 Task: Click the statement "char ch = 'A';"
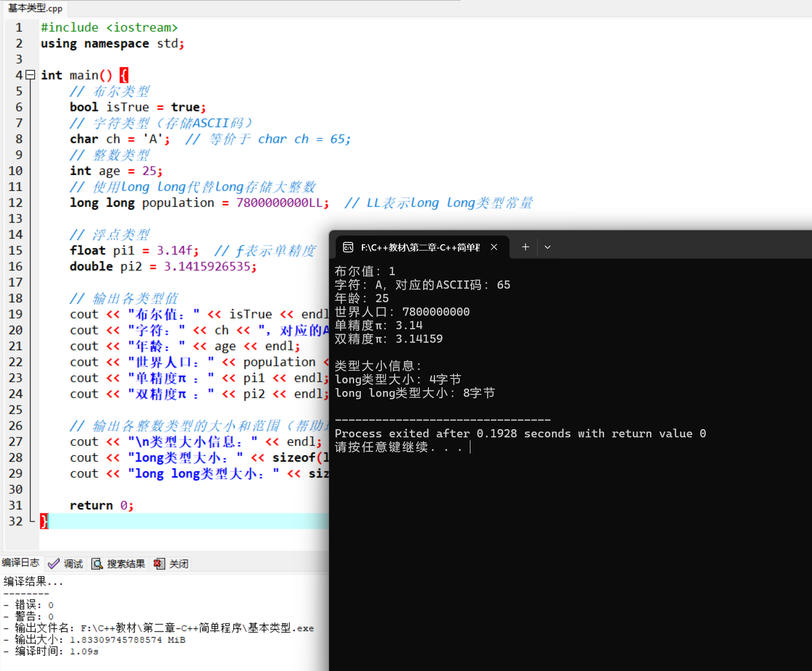[x=120, y=139]
